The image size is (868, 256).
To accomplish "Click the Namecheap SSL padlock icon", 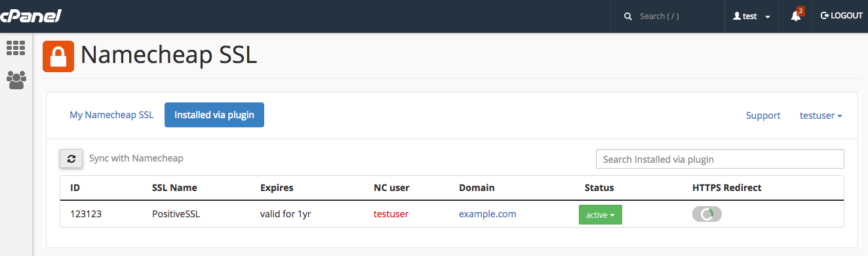I will tap(58, 56).
